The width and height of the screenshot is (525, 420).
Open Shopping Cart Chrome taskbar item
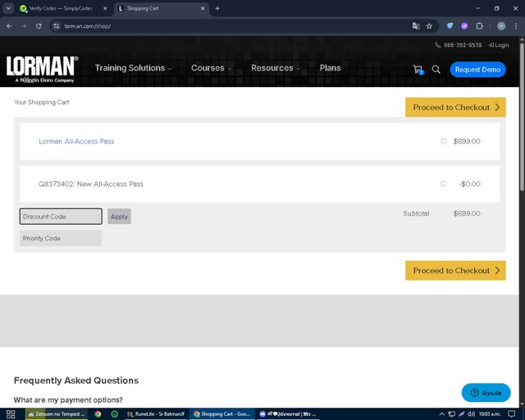(x=222, y=414)
